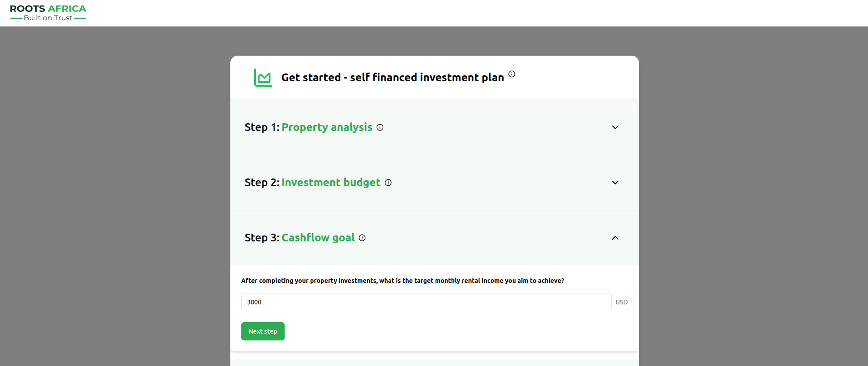Click the target rental income input field
The image size is (868, 366).
(x=426, y=302)
